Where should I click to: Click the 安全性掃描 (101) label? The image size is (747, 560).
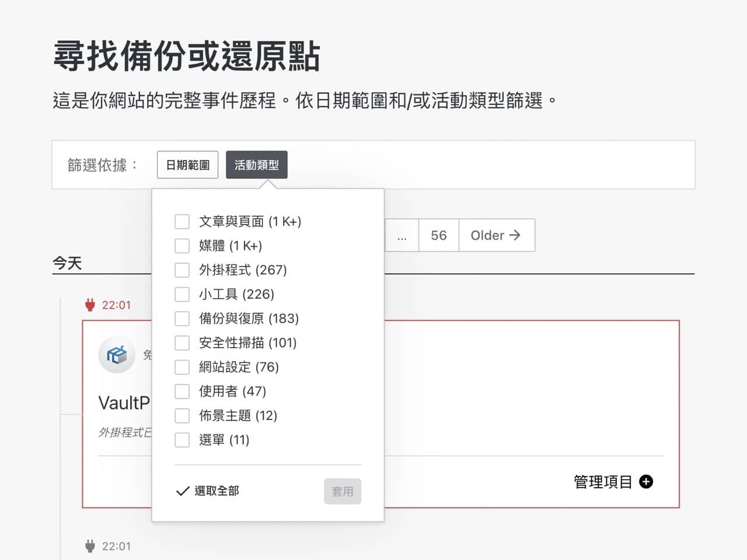click(247, 342)
